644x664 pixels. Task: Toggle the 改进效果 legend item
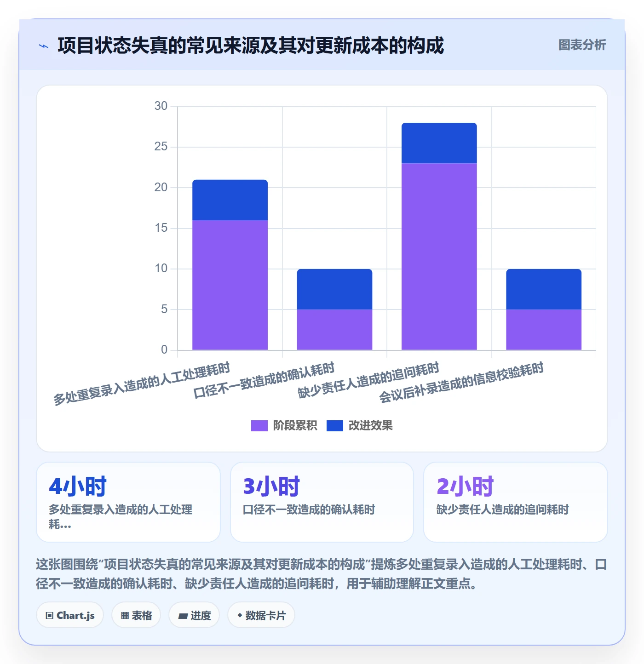click(360, 425)
